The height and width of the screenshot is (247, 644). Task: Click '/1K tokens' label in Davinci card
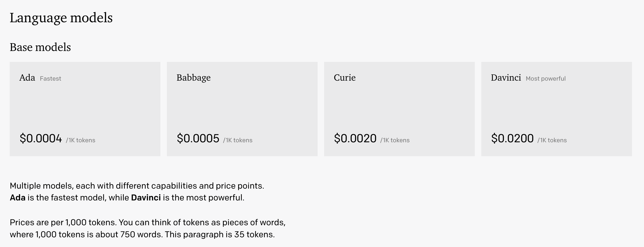[x=552, y=140]
